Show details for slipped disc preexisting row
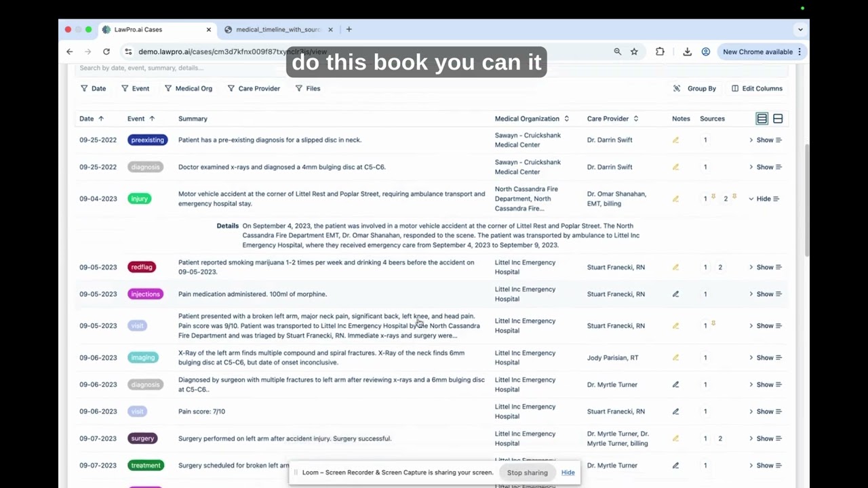The height and width of the screenshot is (488, 868). click(765, 140)
